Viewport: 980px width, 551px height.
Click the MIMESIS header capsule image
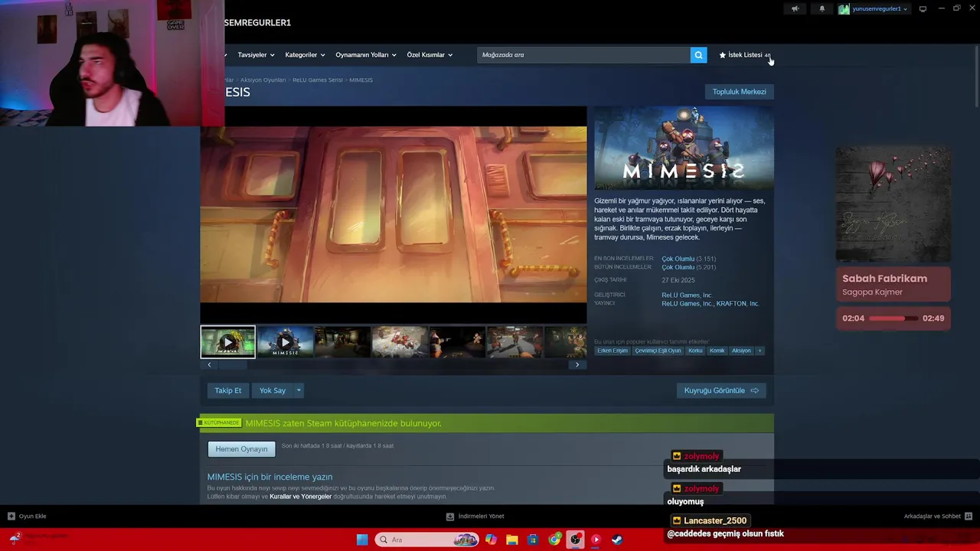coord(684,148)
